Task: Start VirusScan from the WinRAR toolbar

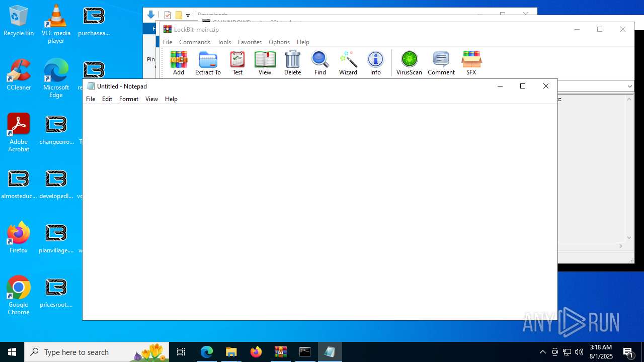Action: click(409, 63)
